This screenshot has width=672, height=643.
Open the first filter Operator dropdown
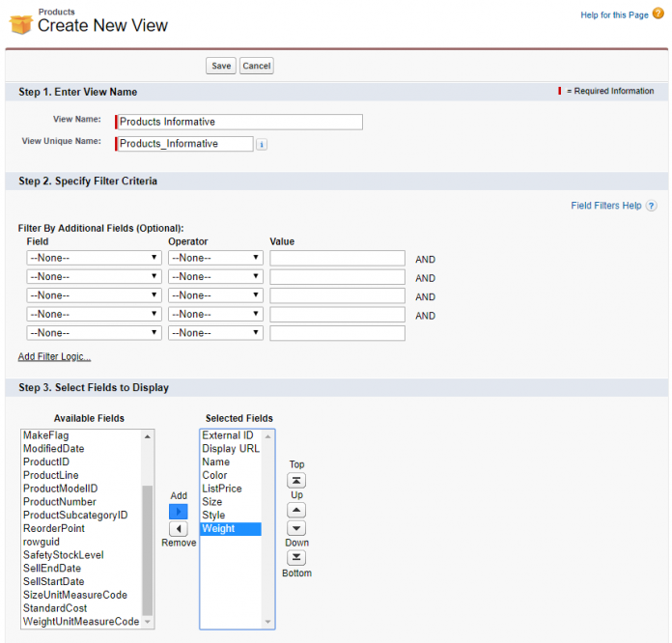tap(215, 258)
